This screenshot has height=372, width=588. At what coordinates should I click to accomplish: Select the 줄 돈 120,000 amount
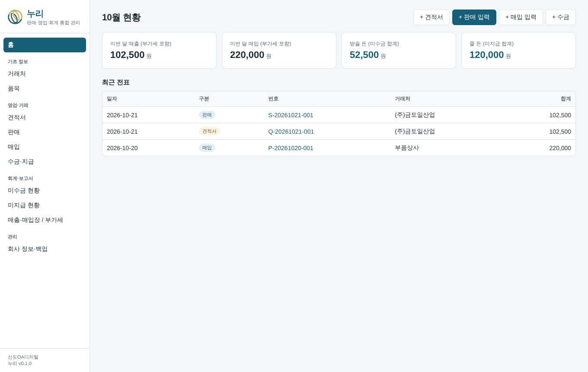pyautogui.click(x=486, y=55)
